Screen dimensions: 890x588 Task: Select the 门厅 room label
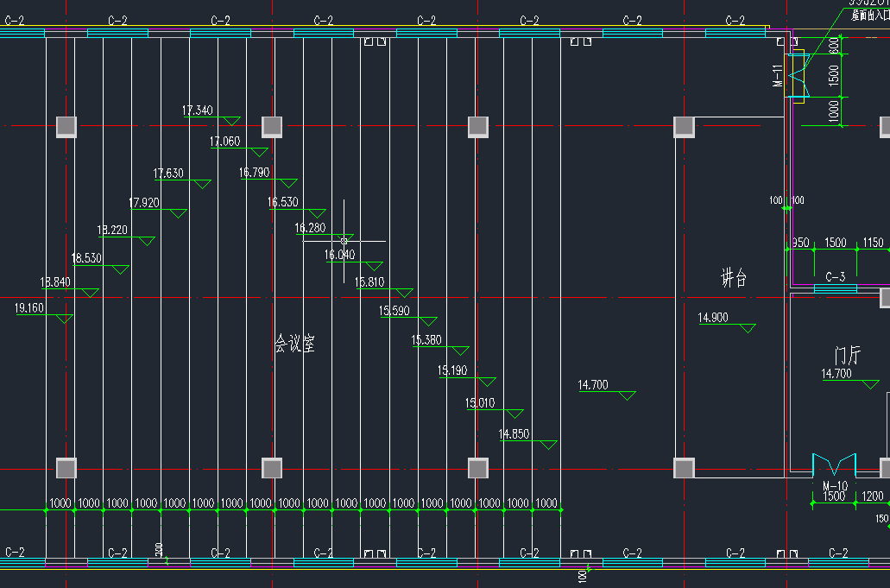coord(848,356)
